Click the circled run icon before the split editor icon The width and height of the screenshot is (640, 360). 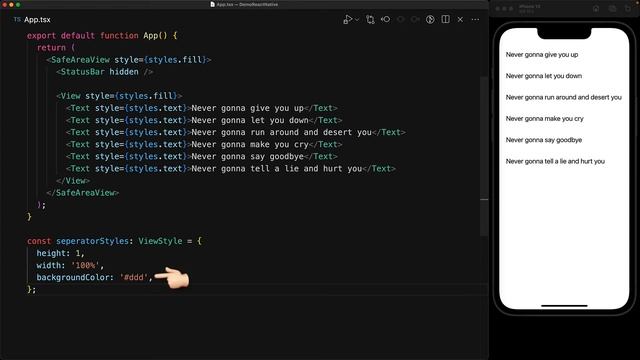pyautogui.click(x=430, y=20)
